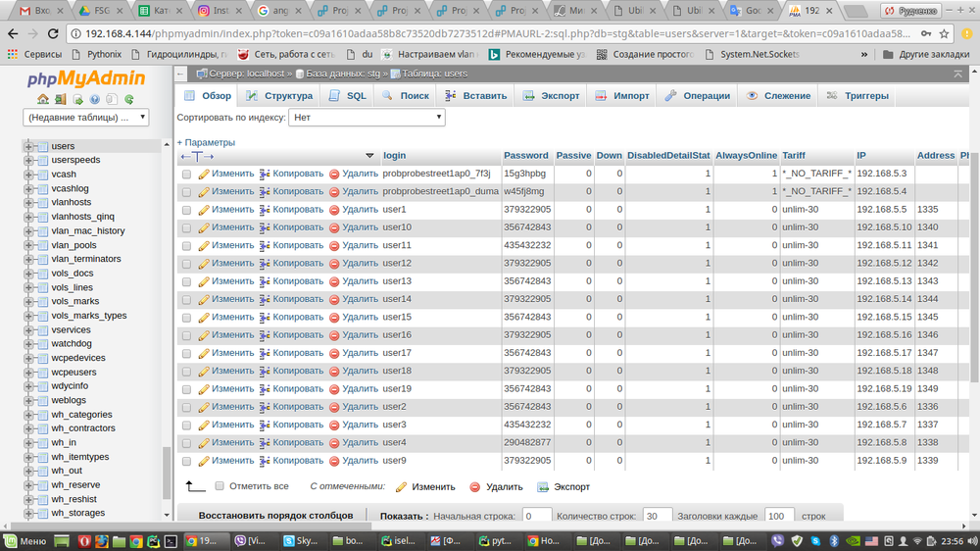
Task: Open the Экспорт tab
Action: (x=551, y=96)
